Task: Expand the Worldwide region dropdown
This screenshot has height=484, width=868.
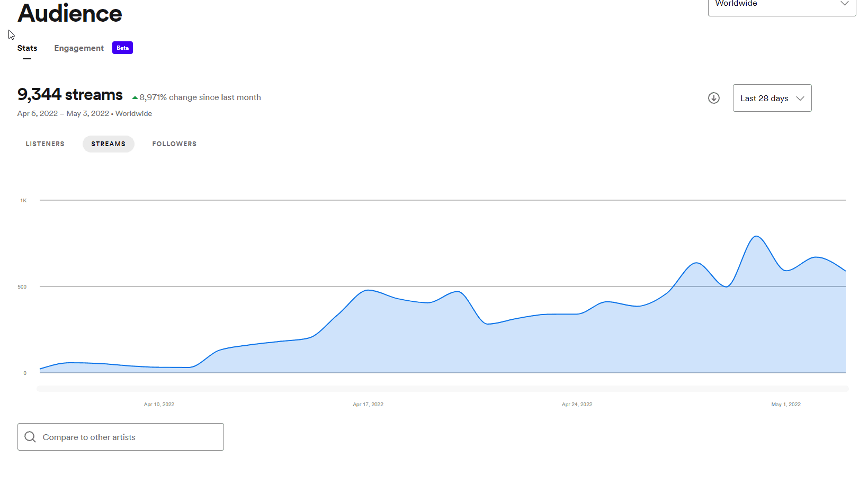Action: (781, 4)
